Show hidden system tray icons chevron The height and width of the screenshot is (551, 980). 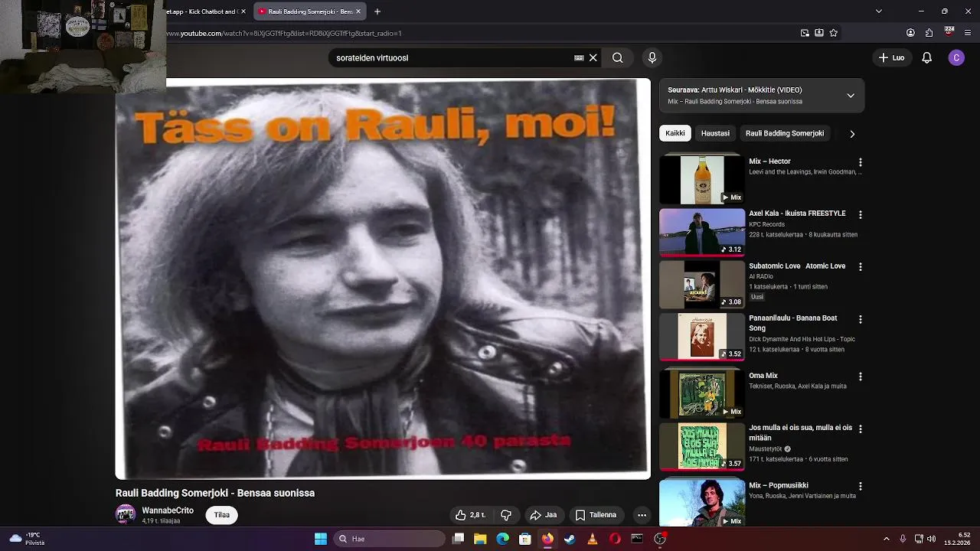[887, 539]
